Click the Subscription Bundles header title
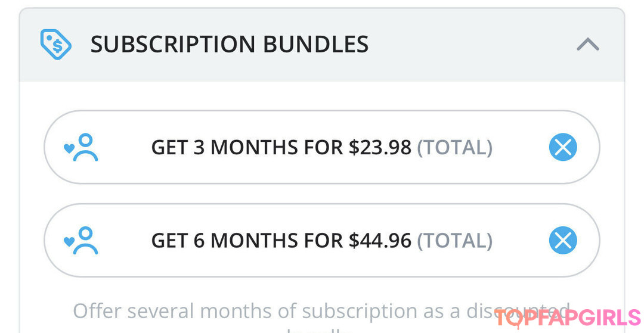The image size is (644, 333). [x=229, y=45]
